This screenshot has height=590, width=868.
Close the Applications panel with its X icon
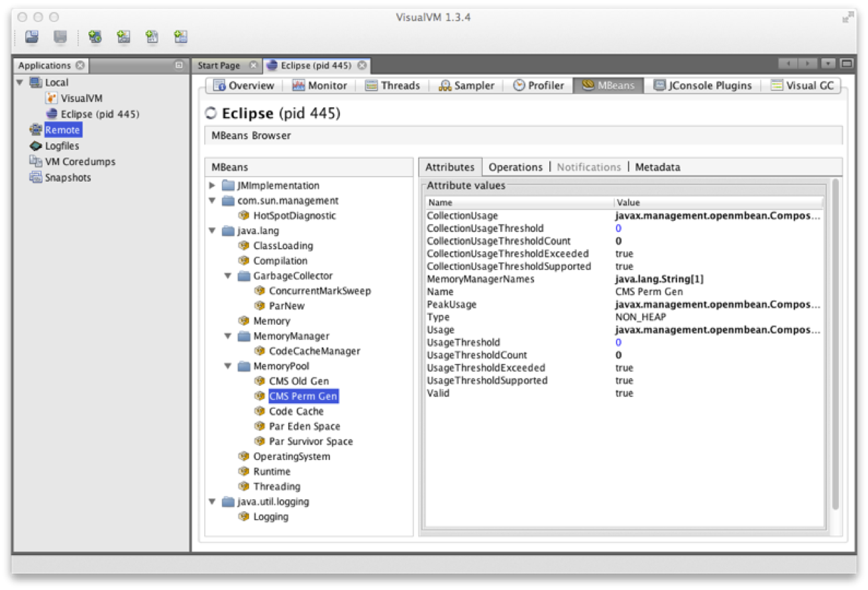(x=80, y=66)
